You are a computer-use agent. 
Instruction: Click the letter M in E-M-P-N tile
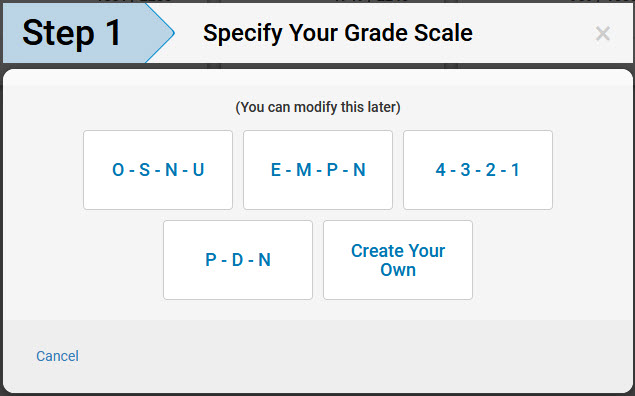tap(304, 170)
